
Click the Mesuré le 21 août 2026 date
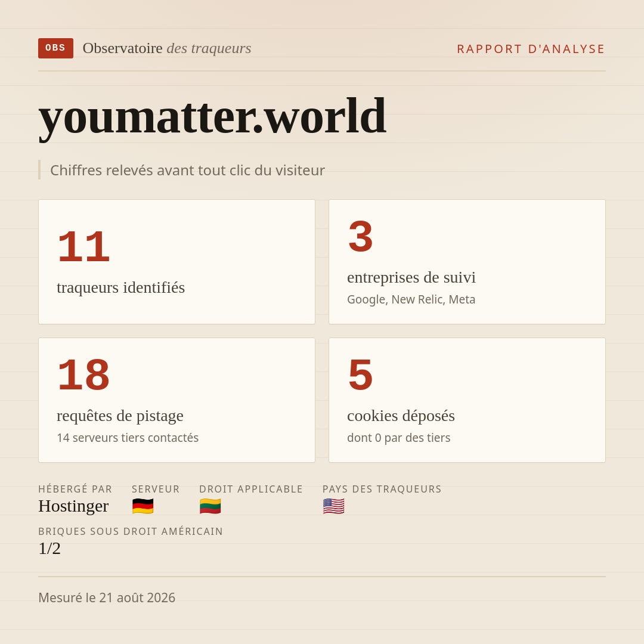tap(107, 597)
